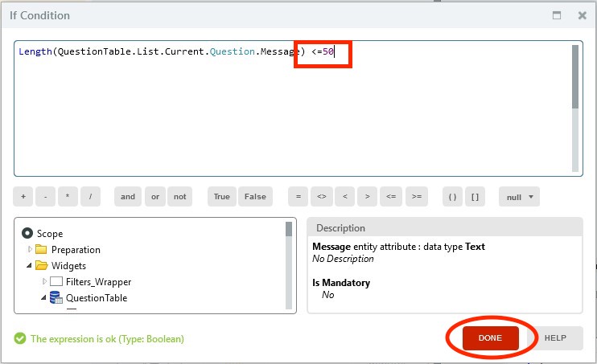This screenshot has width=597, height=364.
Task: Click 'Message entity attribute' description line
Action: pyautogui.click(x=398, y=247)
